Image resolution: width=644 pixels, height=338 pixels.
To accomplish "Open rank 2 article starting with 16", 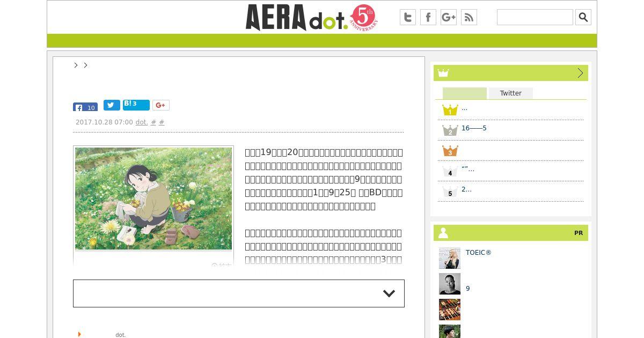I will [x=474, y=128].
